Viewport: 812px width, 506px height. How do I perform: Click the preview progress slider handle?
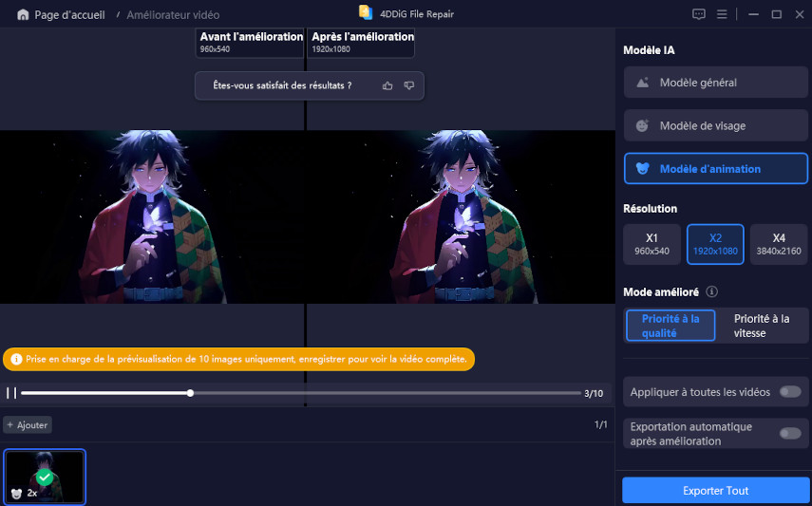click(191, 393)
